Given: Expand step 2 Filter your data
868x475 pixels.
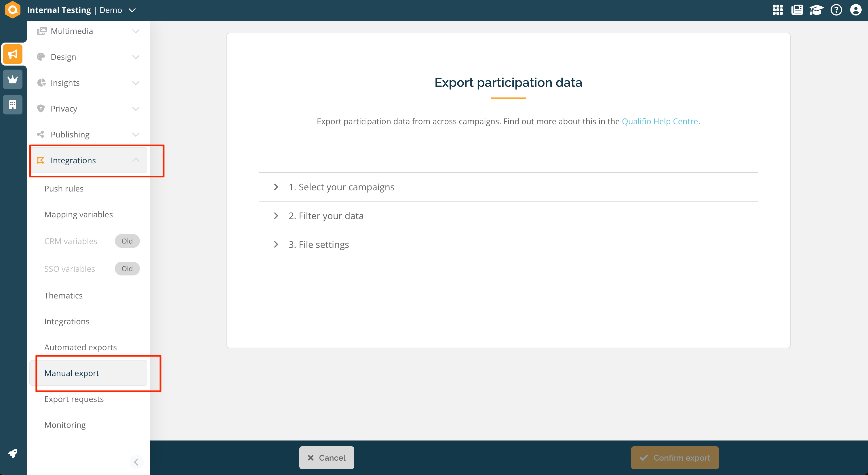Looking at the screenshot, I should pos(508,216).
